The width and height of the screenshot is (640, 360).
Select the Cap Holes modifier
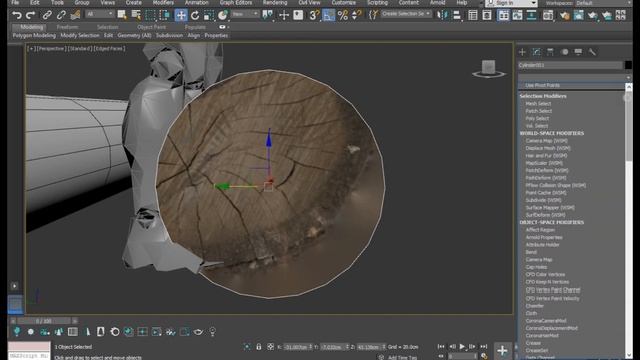coord(536,267)
